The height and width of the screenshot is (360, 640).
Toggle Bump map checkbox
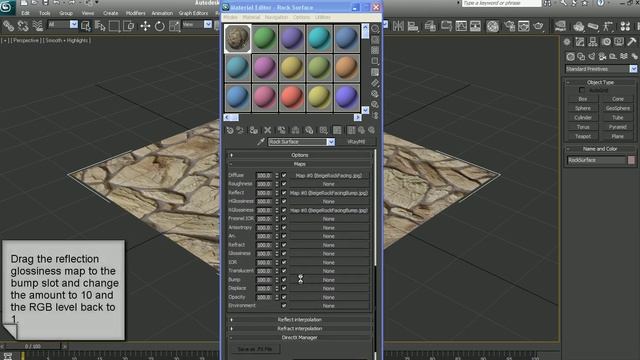pos(284,280)
